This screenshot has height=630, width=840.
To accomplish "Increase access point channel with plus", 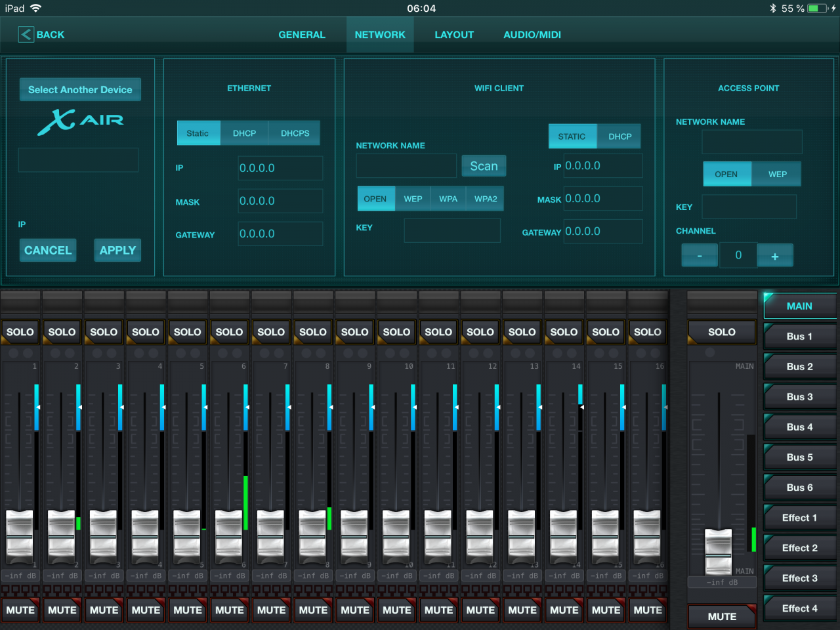I will [x=775, y=255].
